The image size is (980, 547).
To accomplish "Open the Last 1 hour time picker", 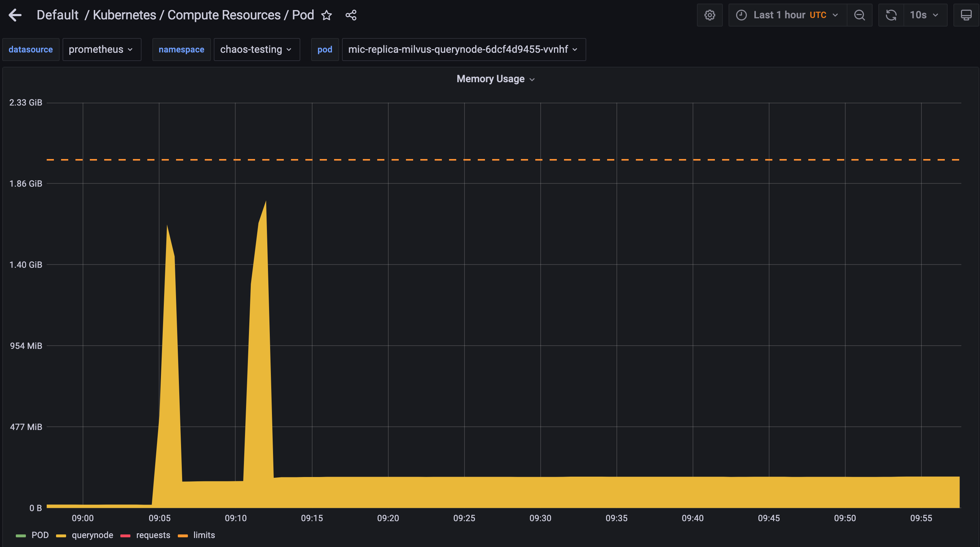I will click(x=787, y=15).
